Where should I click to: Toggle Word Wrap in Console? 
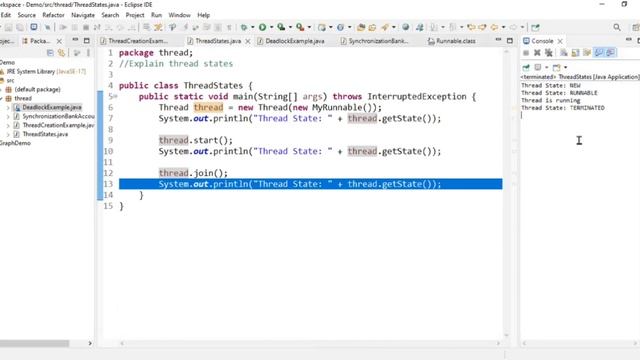(587, 53)
